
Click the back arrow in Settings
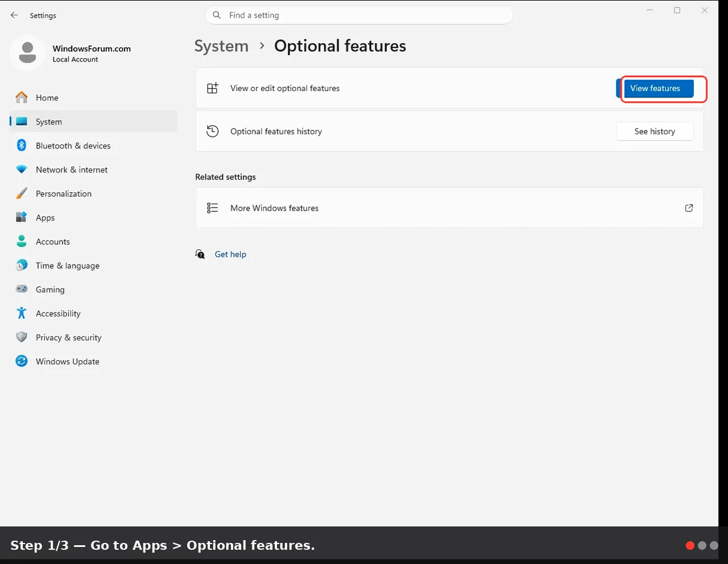click(14, 15)
